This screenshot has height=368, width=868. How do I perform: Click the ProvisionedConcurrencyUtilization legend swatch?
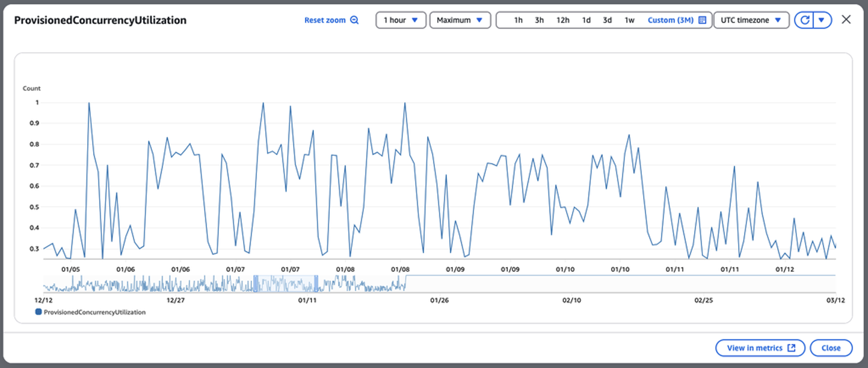[x=39, y=312]
